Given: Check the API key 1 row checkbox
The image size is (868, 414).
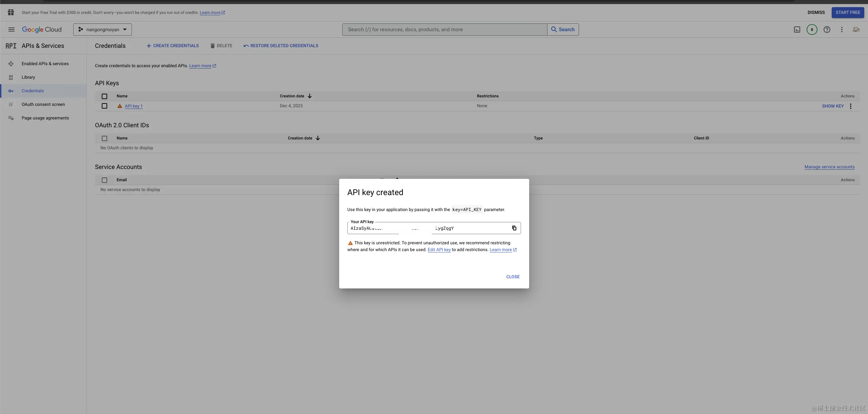Looking at the screenshot, I should coord(104,106).
